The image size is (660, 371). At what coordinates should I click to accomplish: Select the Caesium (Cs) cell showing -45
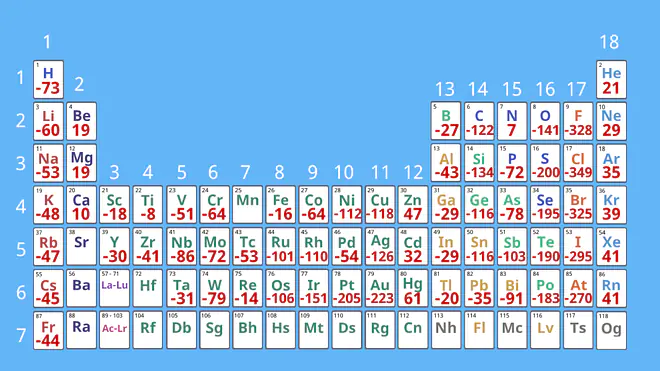point(48,289)
